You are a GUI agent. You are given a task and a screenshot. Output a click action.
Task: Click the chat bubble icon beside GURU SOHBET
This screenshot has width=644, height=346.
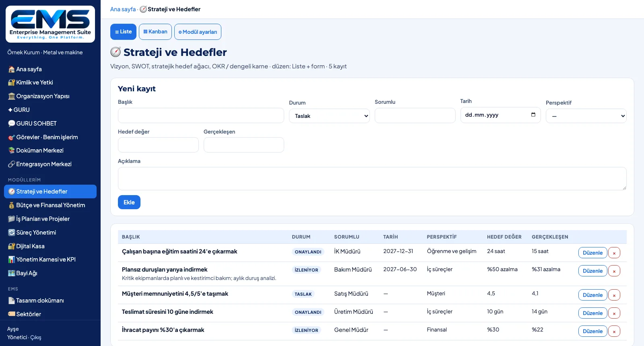click(x=12, y=124)
